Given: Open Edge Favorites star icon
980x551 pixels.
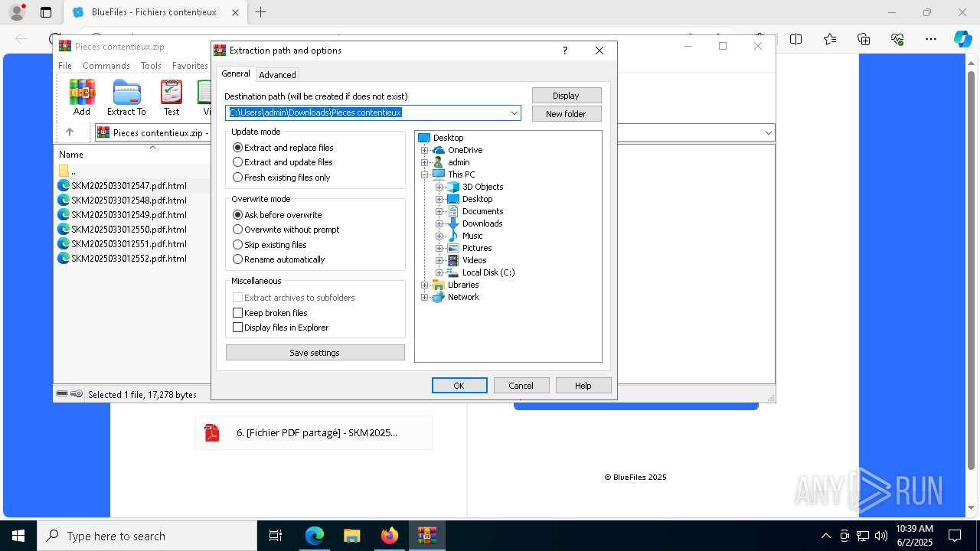Looking at the screenshot, I should (x=830, y=39).
